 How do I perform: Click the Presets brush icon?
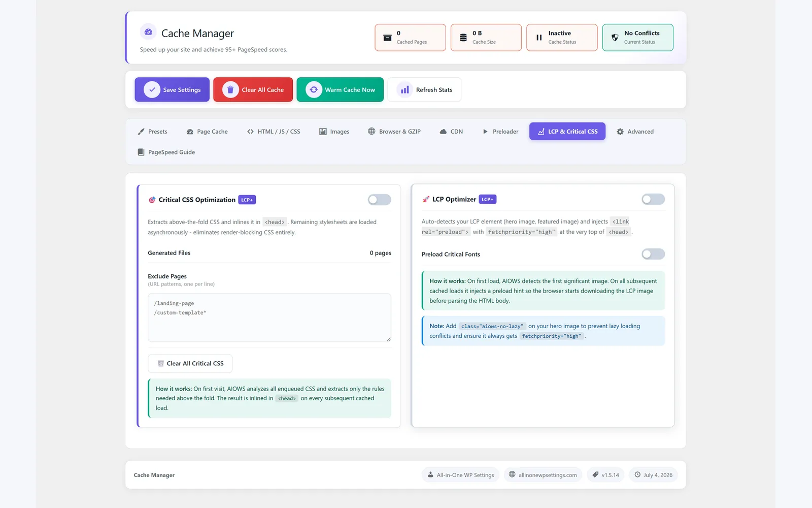(141, 132)
